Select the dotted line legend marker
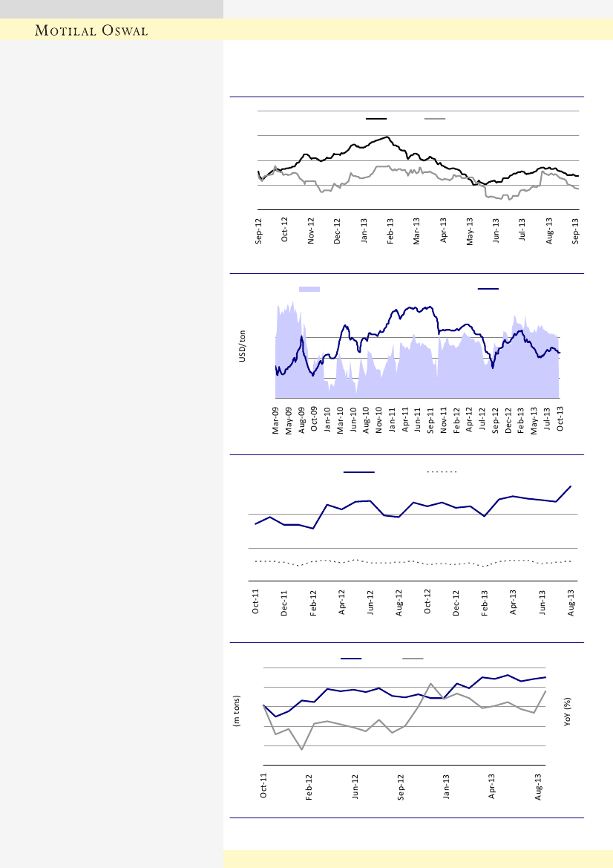Viewport: 613px width, 868px height. 441,471
